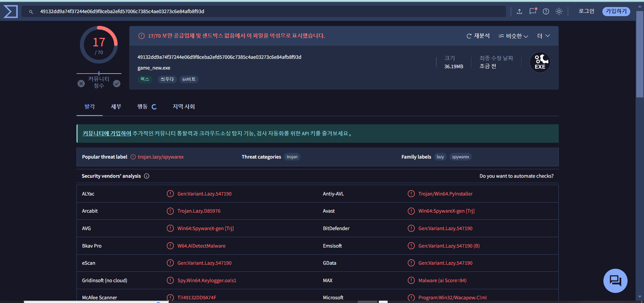This screenshot has width=644, height=303.
Task: Click the trojan threat category chip
Action: 292,157
